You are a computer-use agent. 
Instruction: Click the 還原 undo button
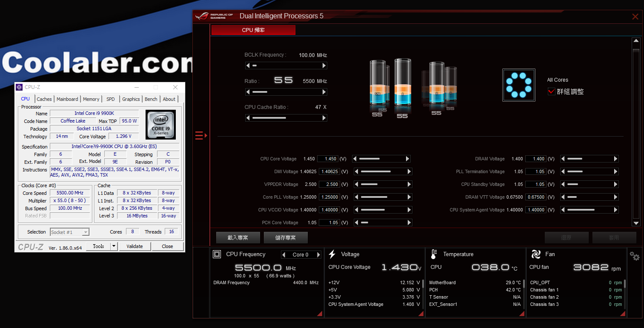point(567,237)
